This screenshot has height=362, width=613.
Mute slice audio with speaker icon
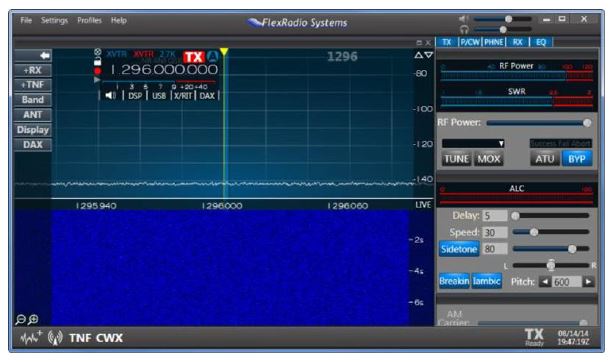(111, 95)
